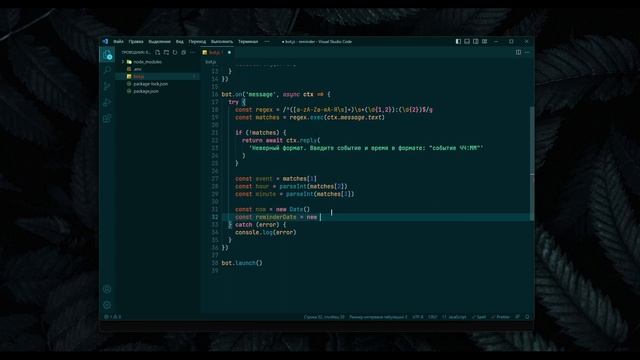Click the VS Code logo in title bar
This screenshot has width=640, height=360.
click(105, 41)
